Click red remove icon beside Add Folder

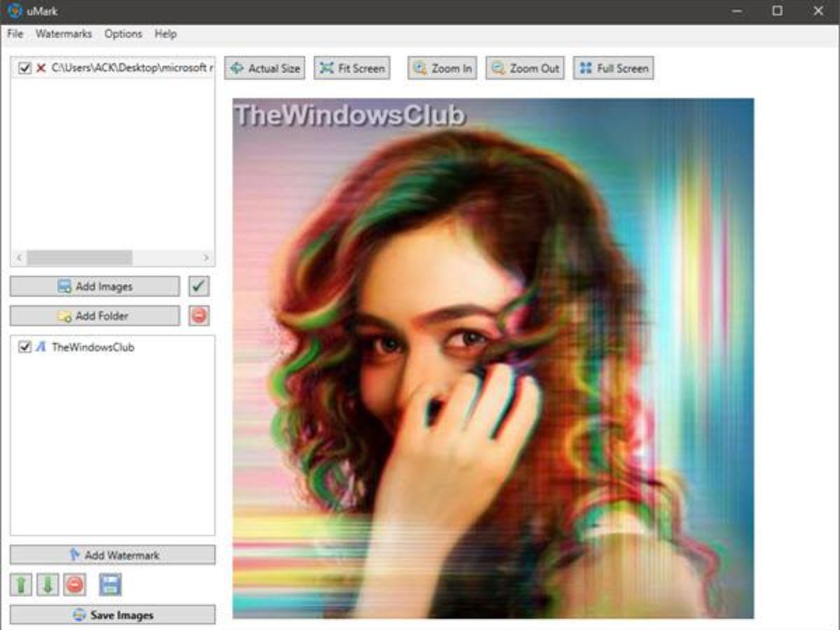[199, 316]
